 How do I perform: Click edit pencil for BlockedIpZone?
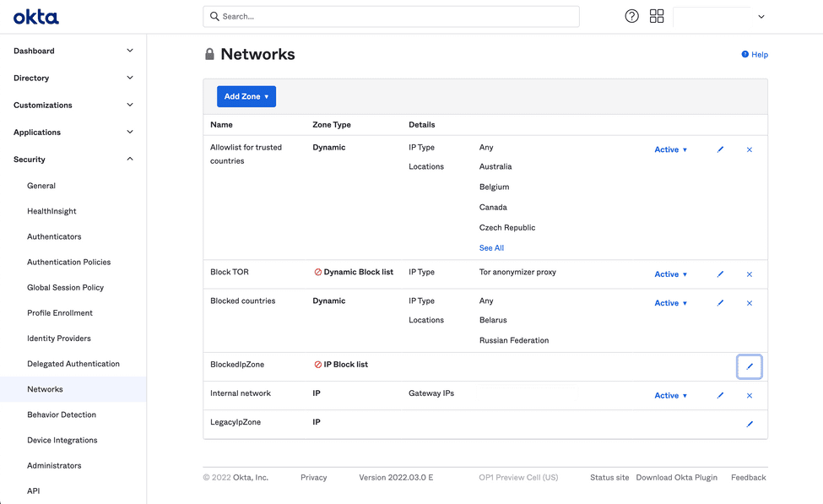(750, 366)
